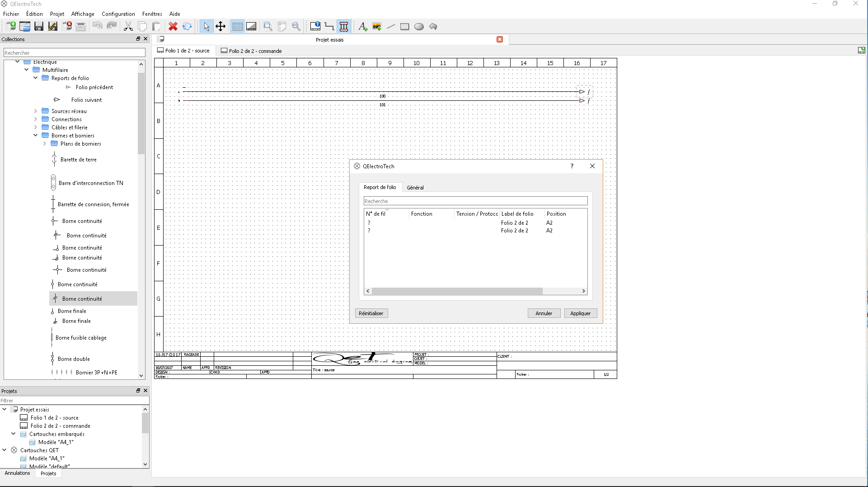Toggle the dark background display button
Image resolution: width=868 pixels, height=487 pixels.
(251, 27)
